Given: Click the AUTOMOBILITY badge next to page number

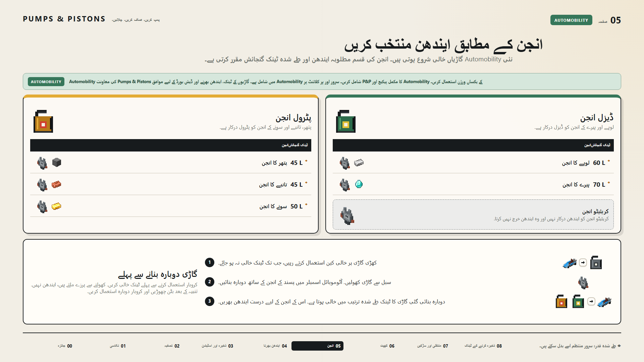Looking at the screenshot, I should 571,20.
